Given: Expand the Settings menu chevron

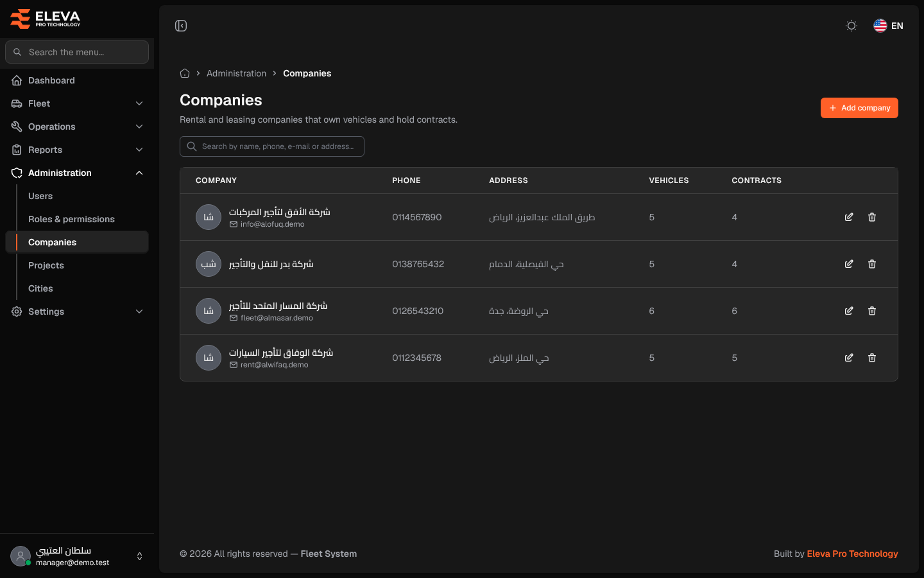Looking at the screenshot, I should click(x=139, y=311).
